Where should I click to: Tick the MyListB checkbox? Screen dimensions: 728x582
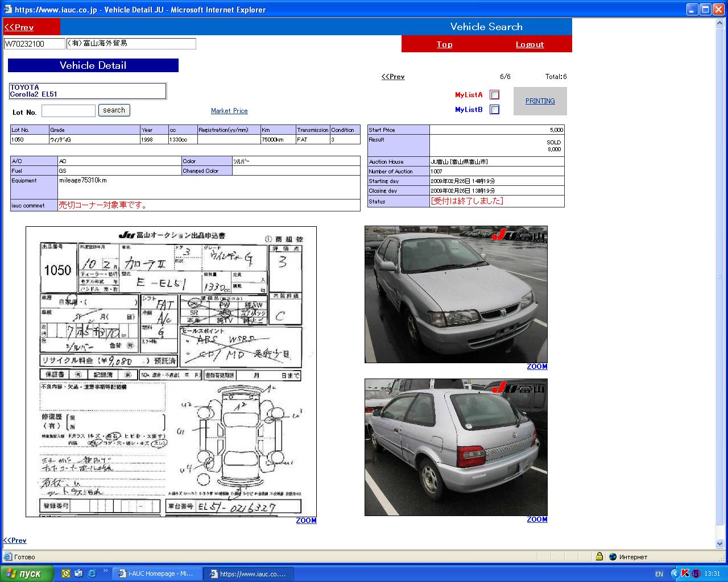(x=495, y=110)
